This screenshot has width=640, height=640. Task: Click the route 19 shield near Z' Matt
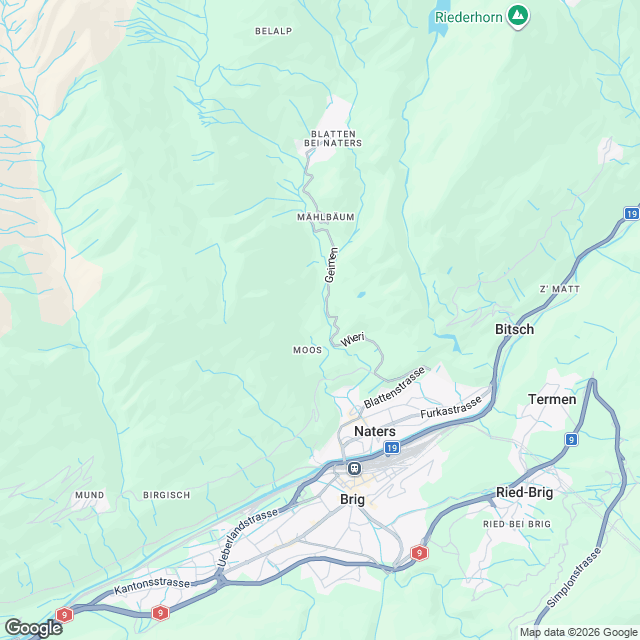[x=632, y=213]
